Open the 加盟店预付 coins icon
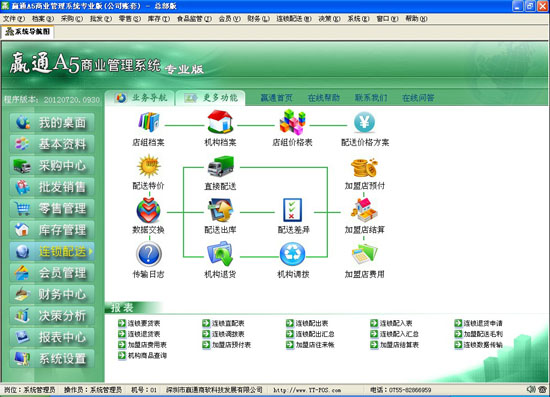The height and width of the screenshot is (397, 550). [x=364, y=168]
